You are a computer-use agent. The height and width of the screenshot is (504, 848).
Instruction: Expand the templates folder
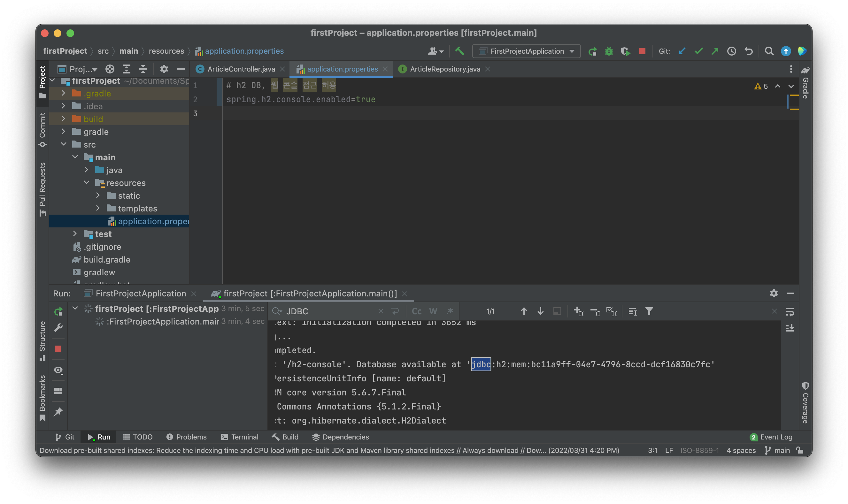[98, 208]
